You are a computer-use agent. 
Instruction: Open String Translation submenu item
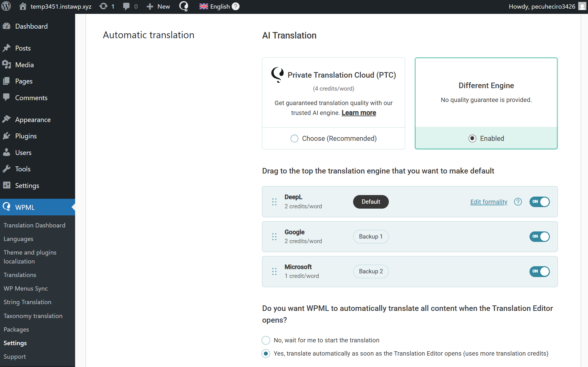[x=27, y=302]
